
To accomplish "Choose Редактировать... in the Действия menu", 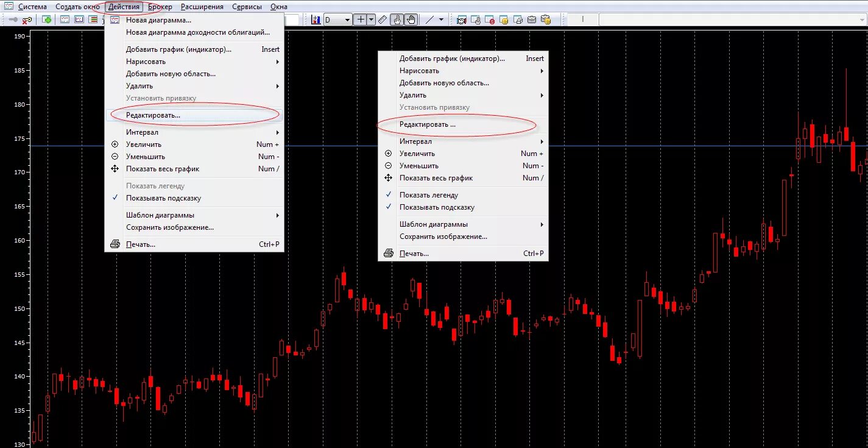I will (x=194, y=115).
